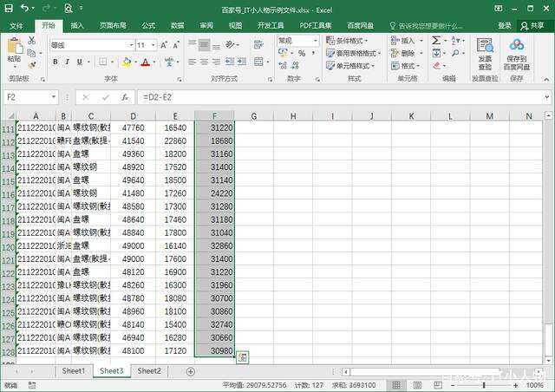This screenshot has width=555, height=392.
Task: Switch to the 数据 ribbon tab
Action: (x=177, y=25)
